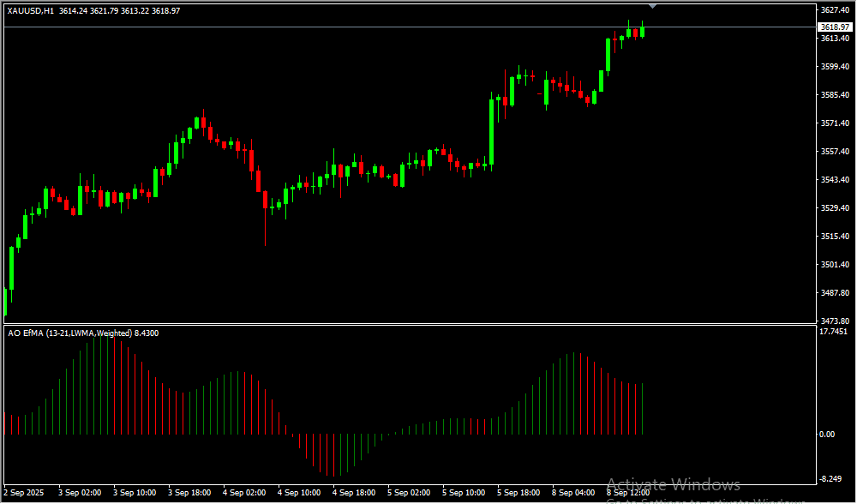The image size is (857, 504).
Task: Click the 3 Sep 18:00 time label
Action: [x=189, y=493]
